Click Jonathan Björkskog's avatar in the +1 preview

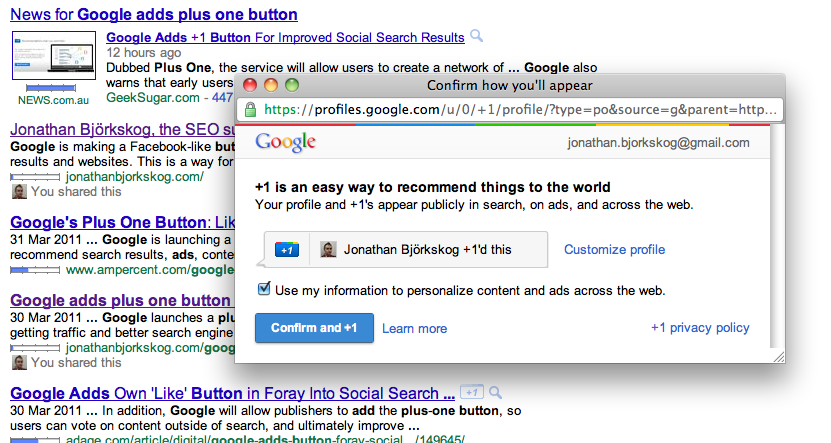[328, 249]
